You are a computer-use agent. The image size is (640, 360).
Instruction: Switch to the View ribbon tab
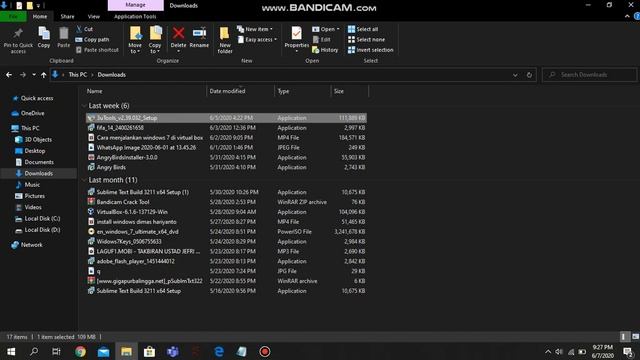93,16
